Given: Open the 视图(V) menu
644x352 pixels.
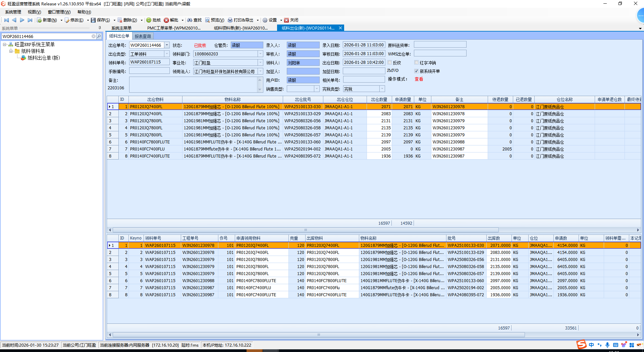Looking at the screenshot, I should pos(34,12).
